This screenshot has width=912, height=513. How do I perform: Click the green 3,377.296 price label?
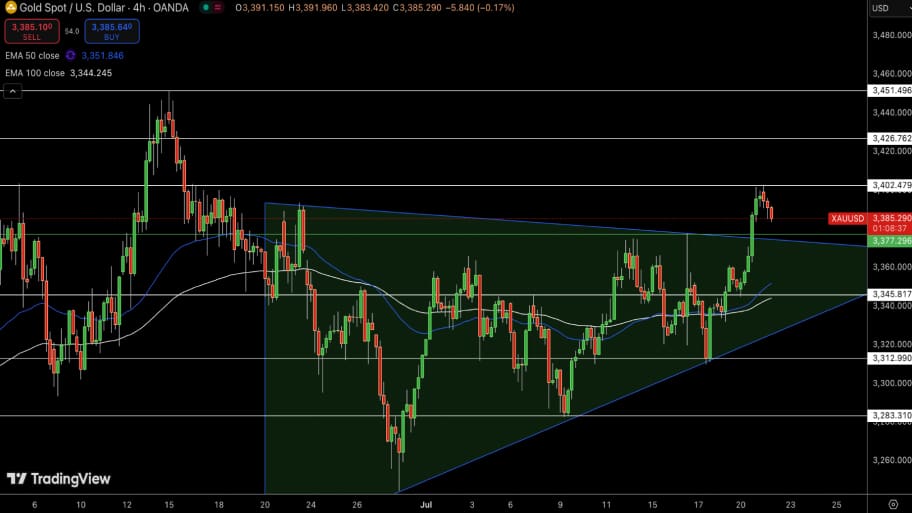click(890, 241)
